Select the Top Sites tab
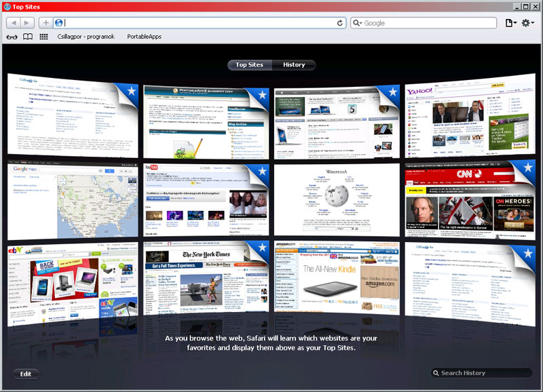This screenshot has width=543, height=392. 250,64
